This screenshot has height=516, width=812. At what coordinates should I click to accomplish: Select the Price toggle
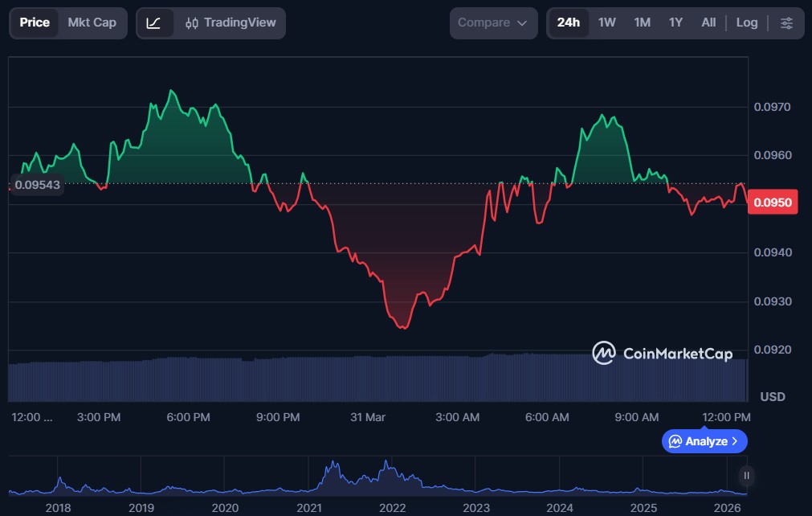click(35, 23)
